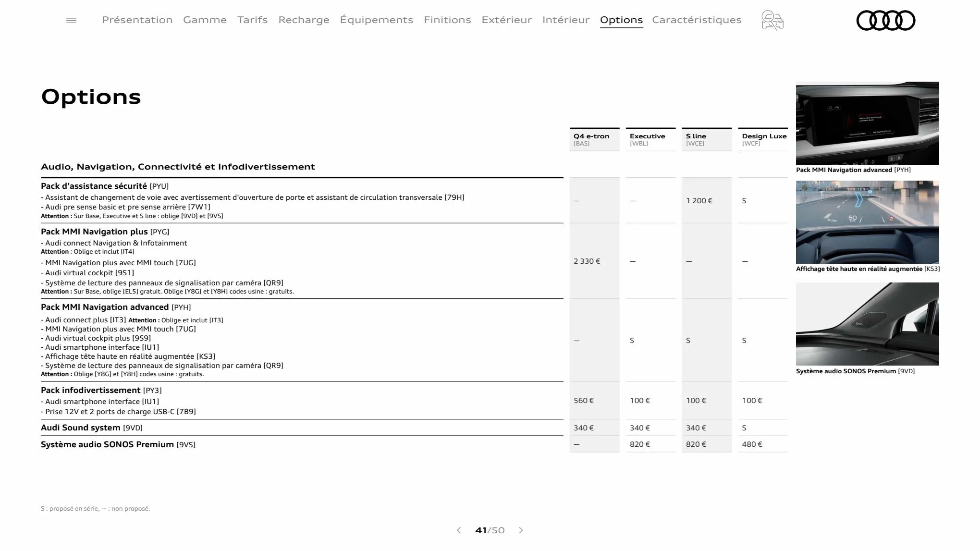Click Audi virtual cockpit [9S1] line
The width and height of the screenshot is (980, 551).
[x=87, y=273]
